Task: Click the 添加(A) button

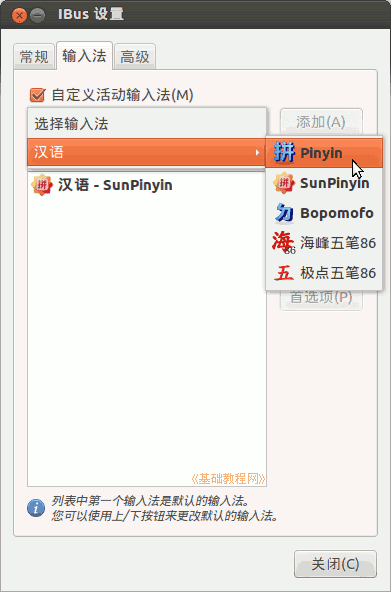Action: (321, 122)
